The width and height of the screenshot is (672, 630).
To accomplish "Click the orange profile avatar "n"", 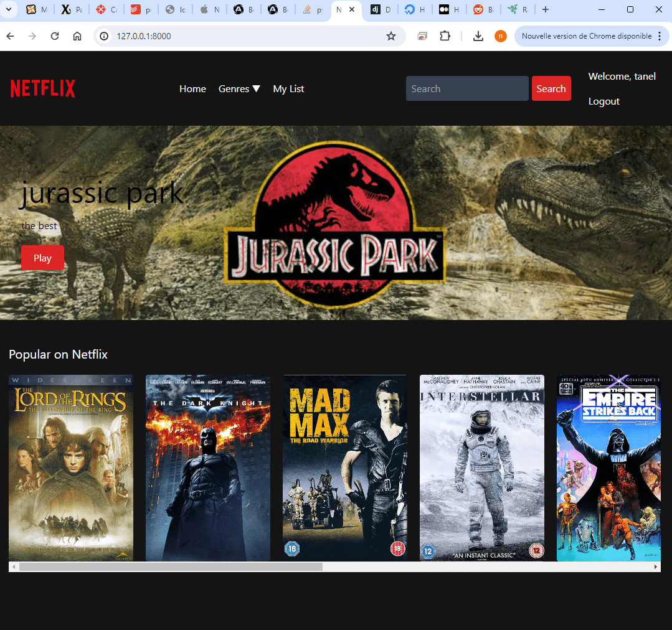I will click(500, 35).
